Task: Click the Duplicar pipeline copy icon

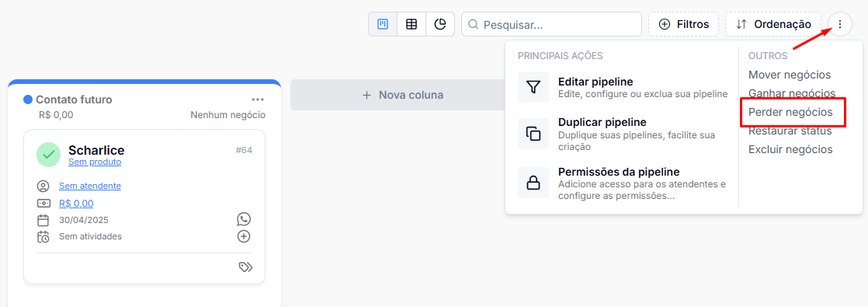Action: pyautogui.click(x=533, y=134)
